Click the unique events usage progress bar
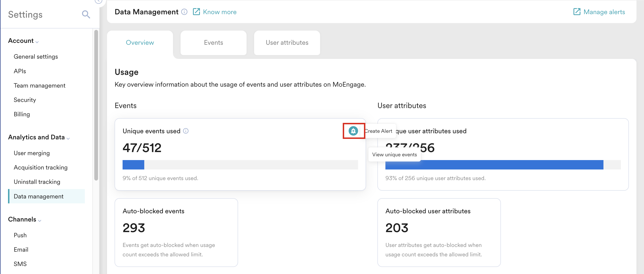This screenshot has width=644, height=274. (x=240, y=165)
